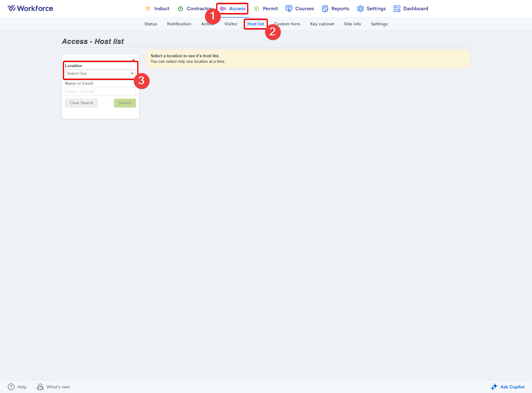Click the Courses certificate icon
This screenshot has height=393, width=532.
click(289, 9)
